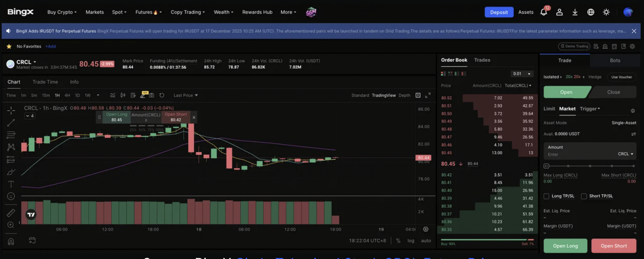Switch to the Trades tab

482,60
